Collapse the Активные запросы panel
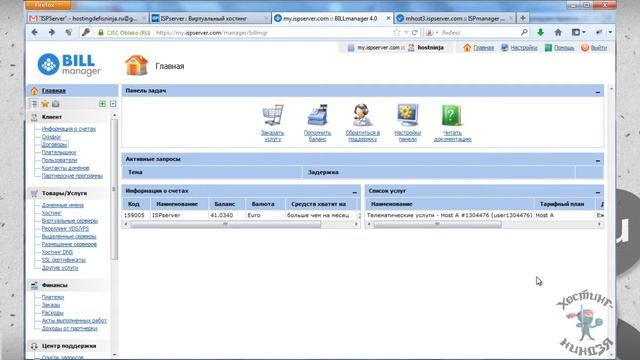The height and width of the screenshot is (360, 640). click(598, 160)
